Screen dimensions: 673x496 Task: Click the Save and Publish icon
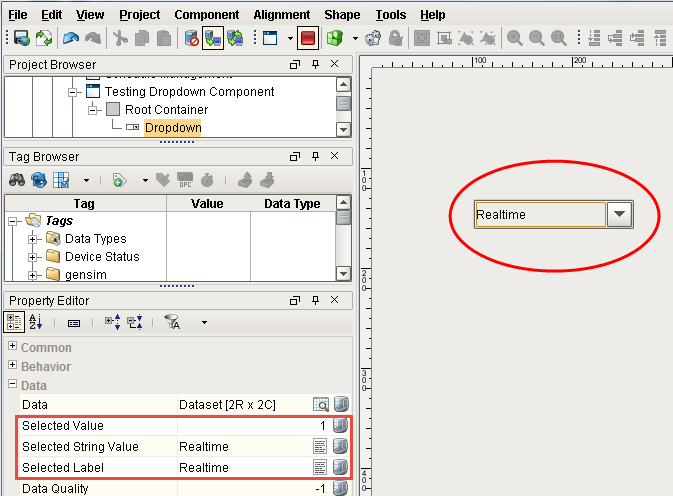tap(22, 38)
